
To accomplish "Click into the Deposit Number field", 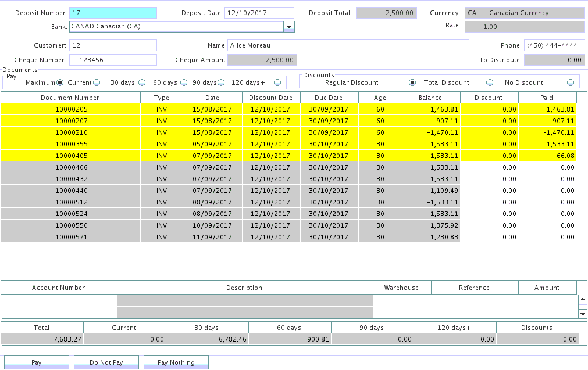I will point(113,13).
